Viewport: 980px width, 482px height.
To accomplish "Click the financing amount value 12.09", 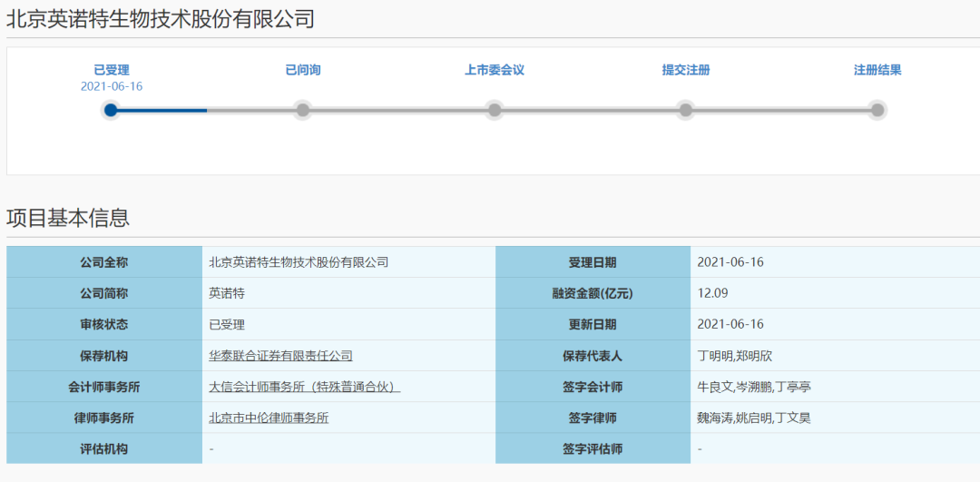I will (712, 293).
